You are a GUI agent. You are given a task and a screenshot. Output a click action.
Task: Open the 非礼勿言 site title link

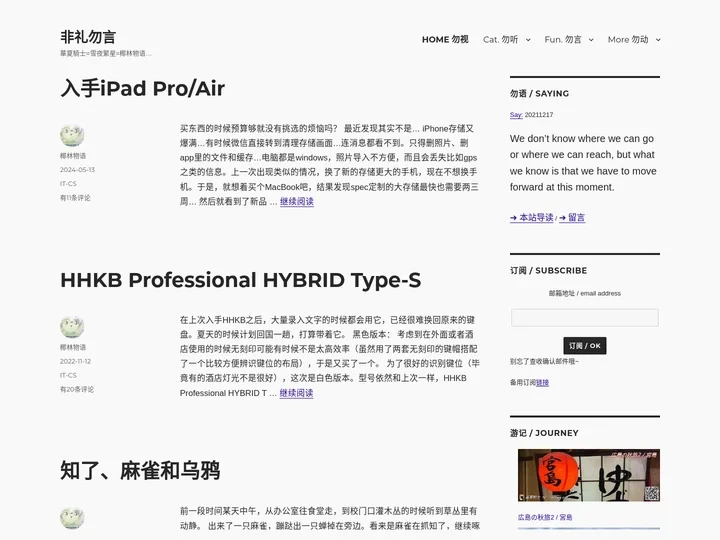pyautogui.click(x=88, y=37)
